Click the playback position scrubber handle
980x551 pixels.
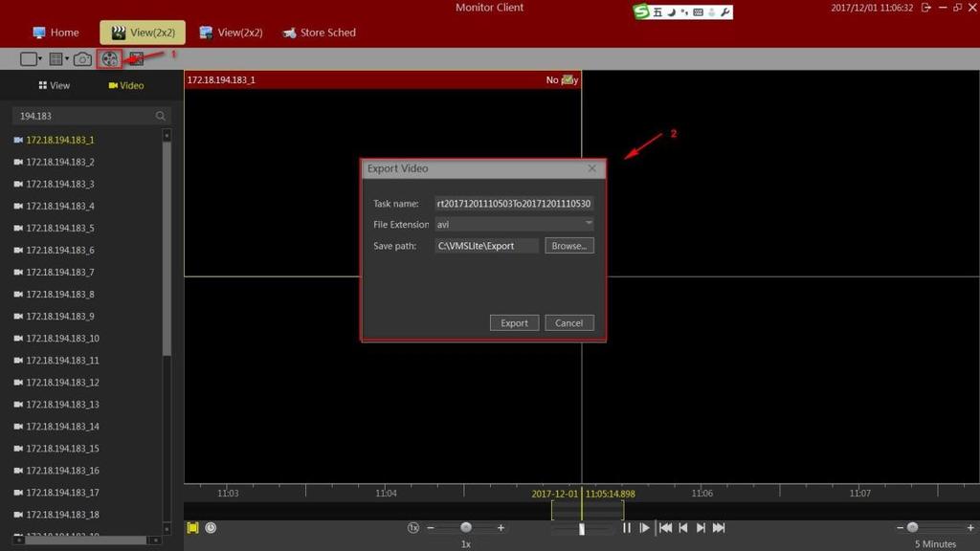pos(582,529)
